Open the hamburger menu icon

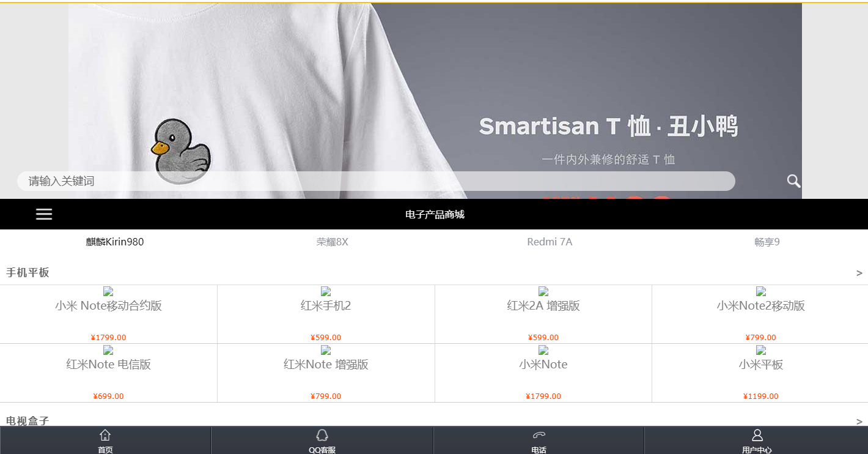click(44, 214)
